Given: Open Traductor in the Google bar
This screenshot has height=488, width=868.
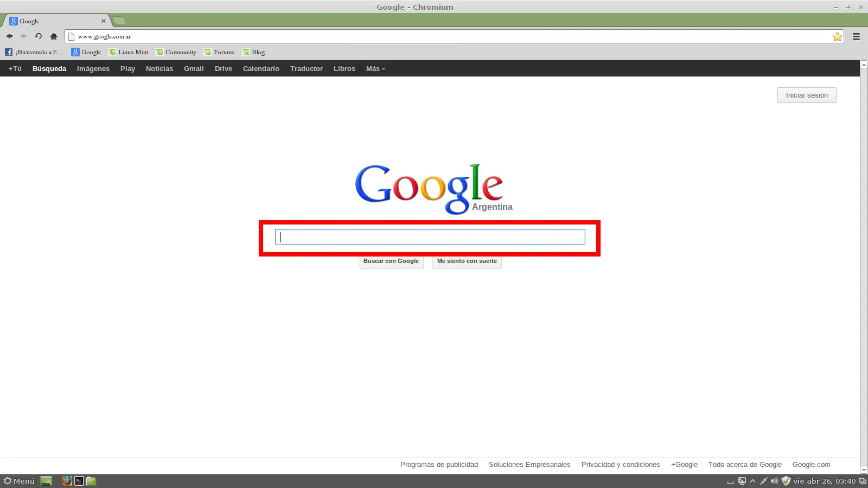Looking at the screenshot, I should (307, 69).
